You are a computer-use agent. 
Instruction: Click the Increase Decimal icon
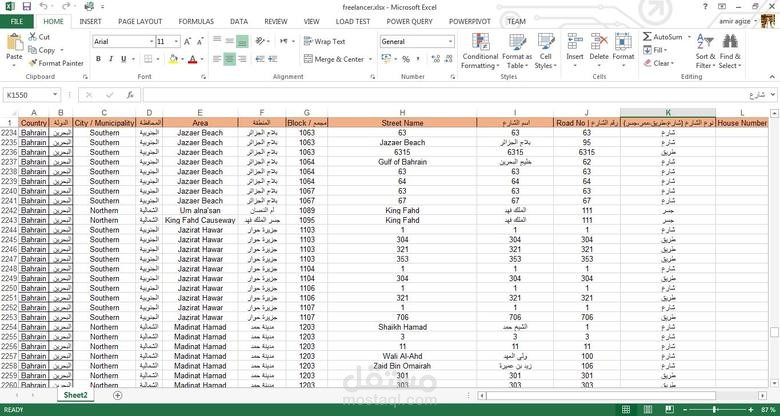(436, 59)
